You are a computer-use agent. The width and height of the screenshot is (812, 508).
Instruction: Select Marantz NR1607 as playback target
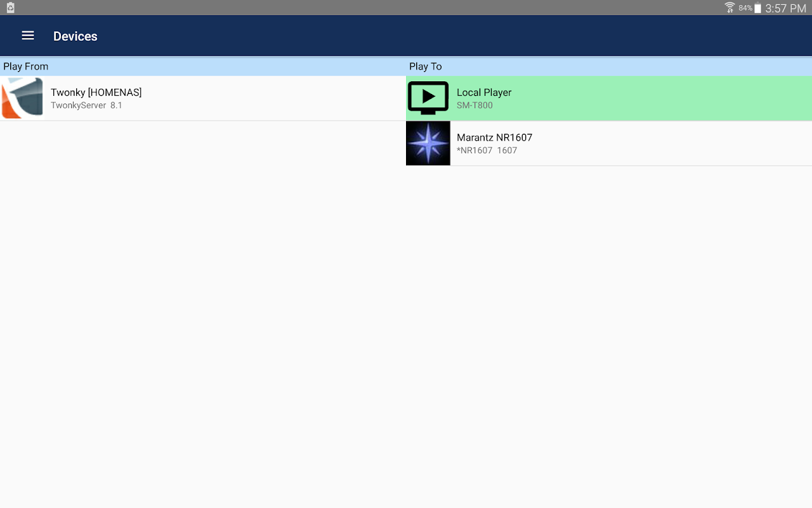(x=609, y=144)
